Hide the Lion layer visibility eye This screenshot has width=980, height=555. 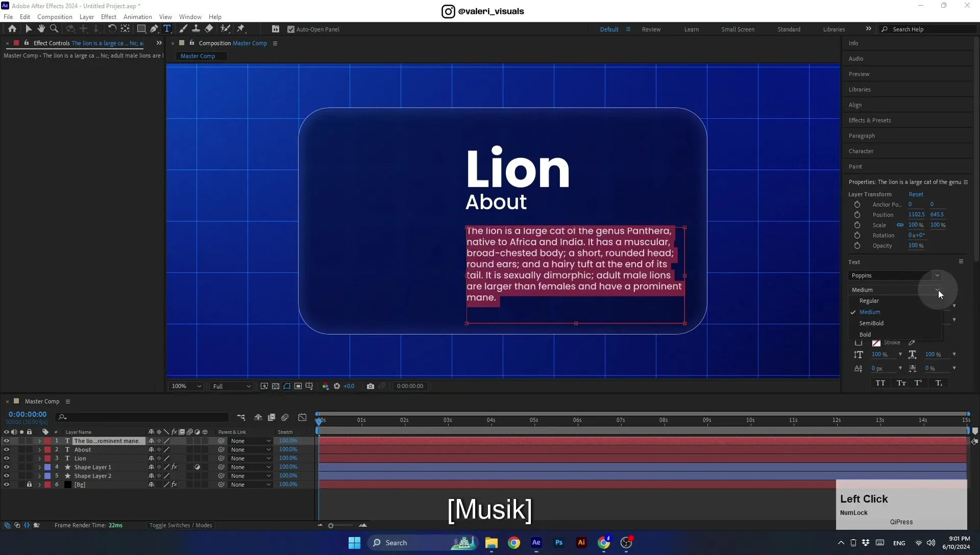pyautogui.click(x=7, y=459)
